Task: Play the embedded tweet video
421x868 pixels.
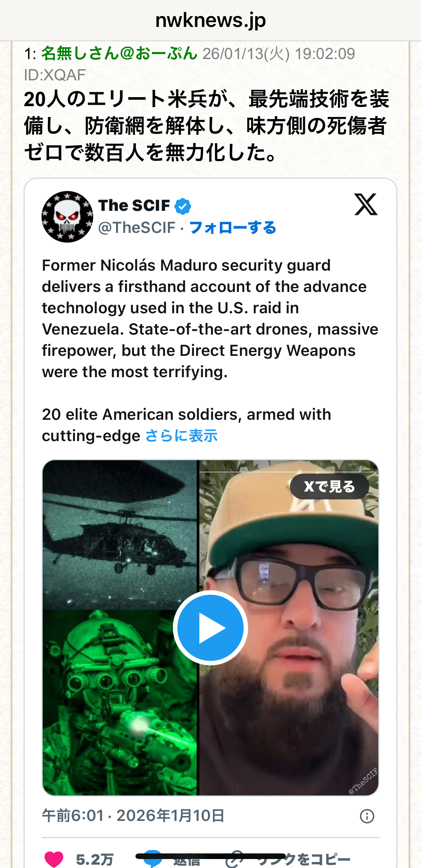Action: 210,628
